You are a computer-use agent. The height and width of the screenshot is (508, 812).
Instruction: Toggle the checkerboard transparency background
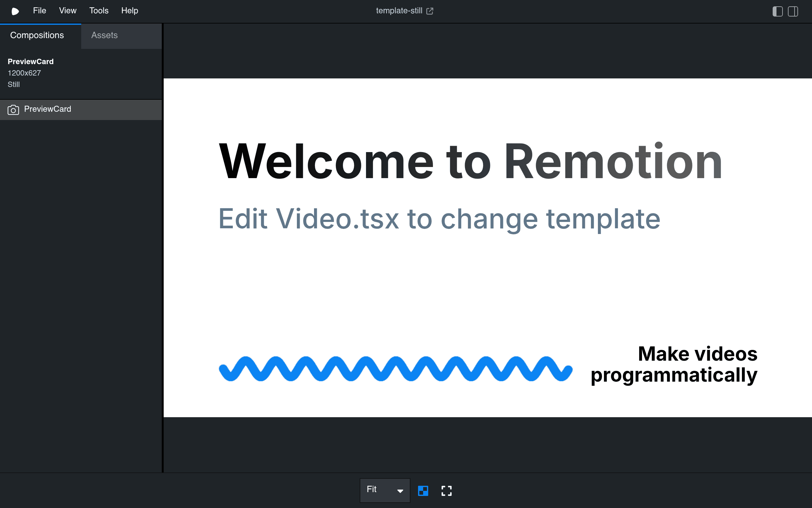[423, 491]
